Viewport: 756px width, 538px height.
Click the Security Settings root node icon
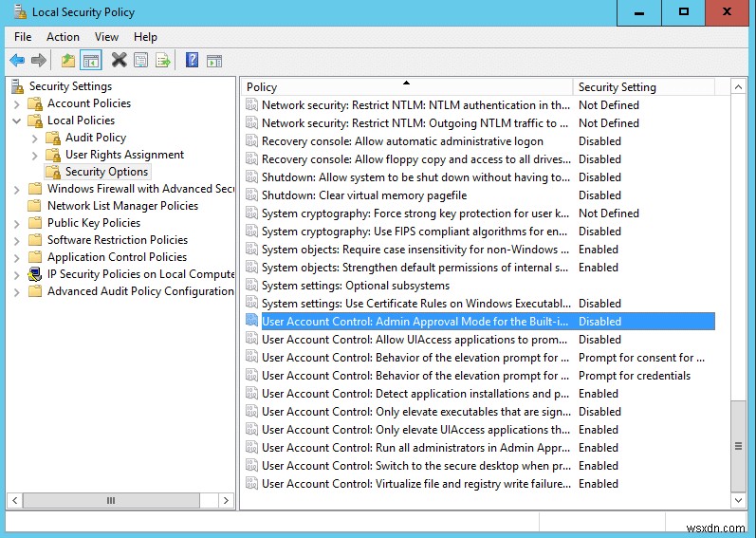18,86
